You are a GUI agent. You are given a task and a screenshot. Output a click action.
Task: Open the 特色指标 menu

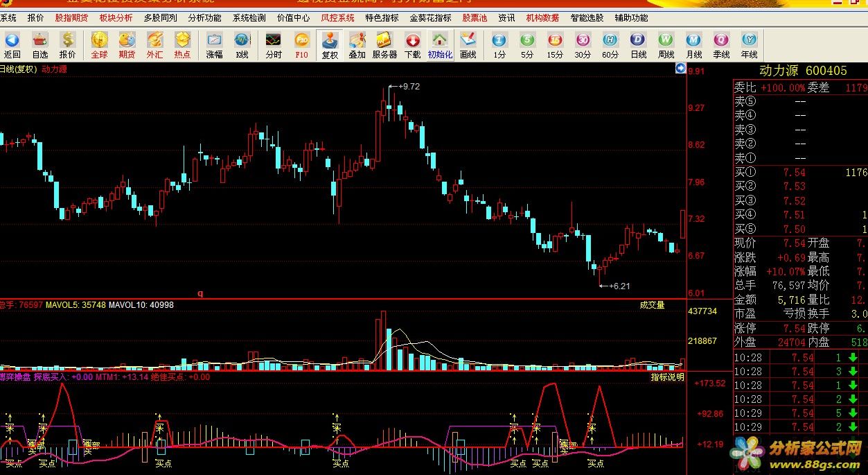tap(382, 18)
